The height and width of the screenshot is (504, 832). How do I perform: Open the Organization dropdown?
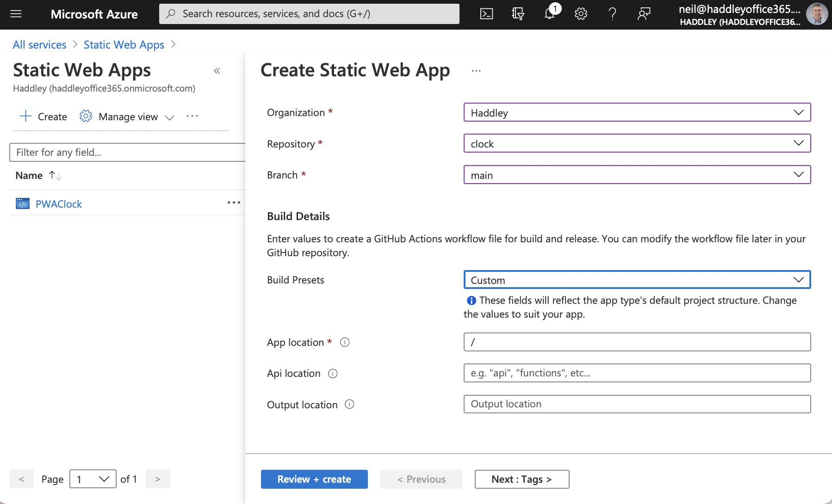point(637,112)
